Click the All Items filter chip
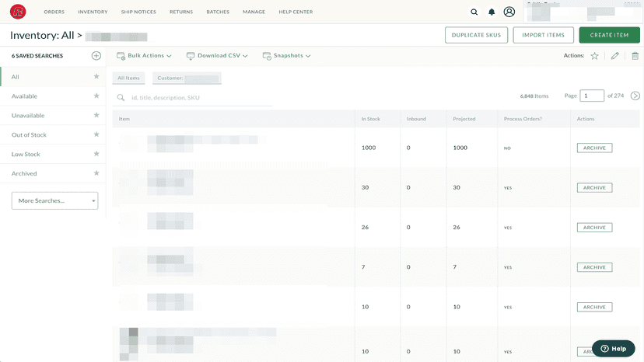This screenshot has height=362, width=644. pos(128,78)
